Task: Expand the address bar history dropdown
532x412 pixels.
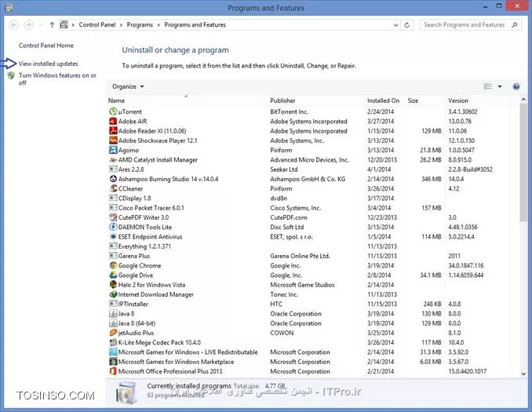Action: 395,25
